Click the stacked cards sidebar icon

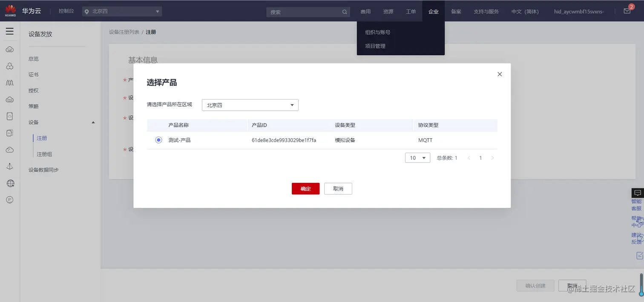(9, 133)
